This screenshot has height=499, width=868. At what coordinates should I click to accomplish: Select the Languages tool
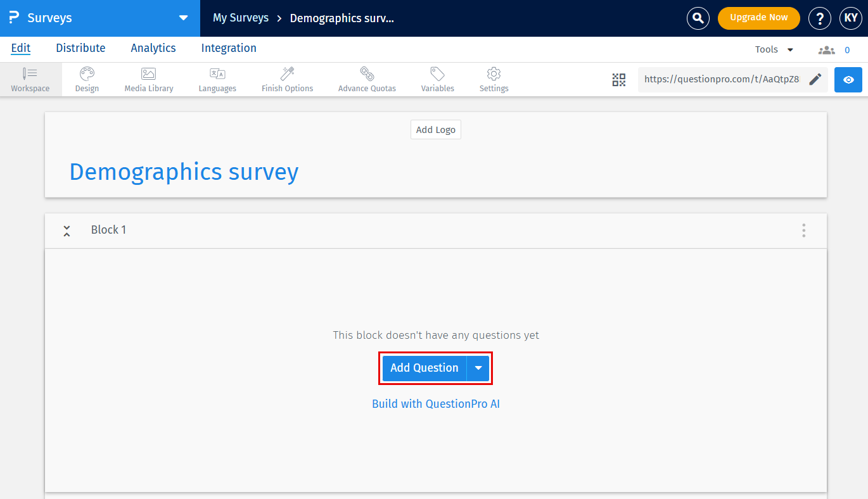tap(217, 79)
